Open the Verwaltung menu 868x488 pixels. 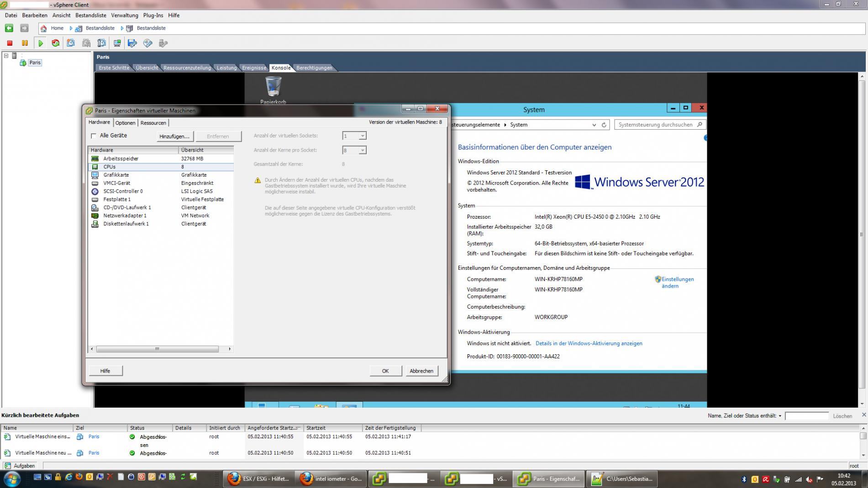pos(125,15)
